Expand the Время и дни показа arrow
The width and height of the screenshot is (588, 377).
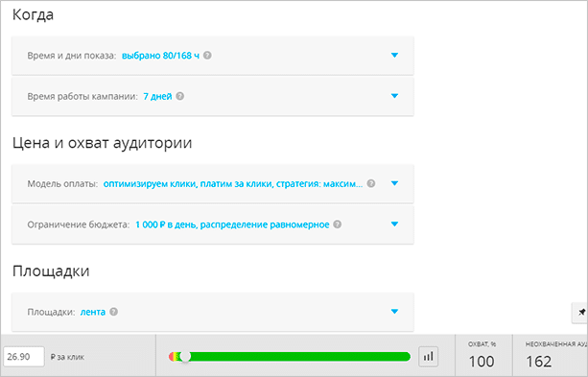click(x=394, y=55)
